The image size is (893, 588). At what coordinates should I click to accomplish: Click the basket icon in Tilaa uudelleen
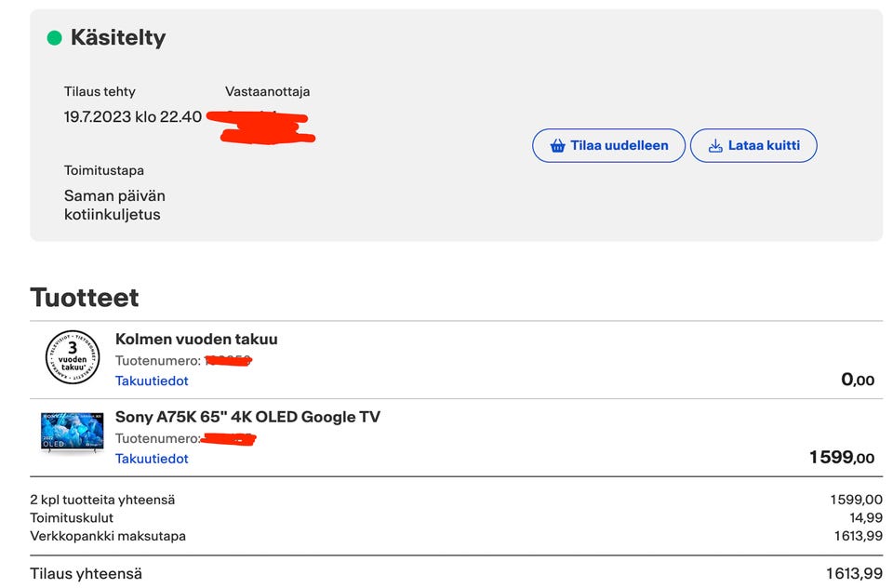click(x=558, y=146)
